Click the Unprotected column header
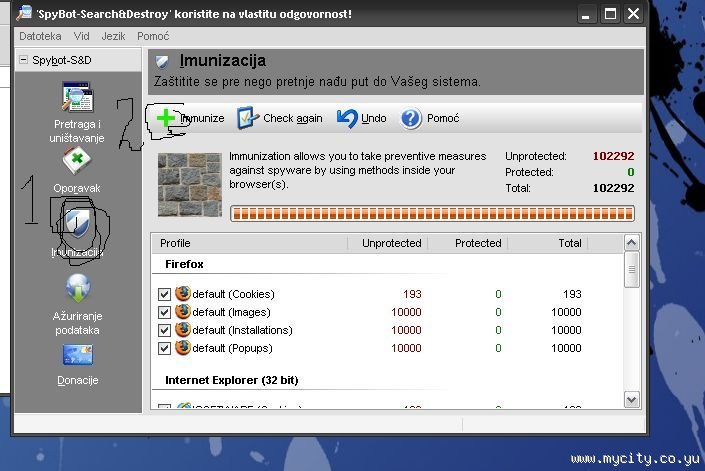705x471 pixels. 392,243
